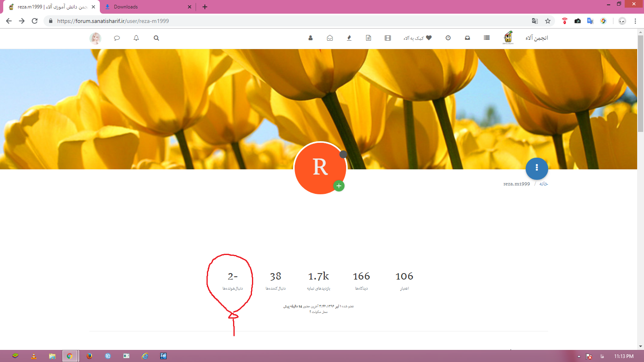This screenshot has width=644, height=362.
Task: Click the '106' reputation stat
Action: (x=405, y=281)
